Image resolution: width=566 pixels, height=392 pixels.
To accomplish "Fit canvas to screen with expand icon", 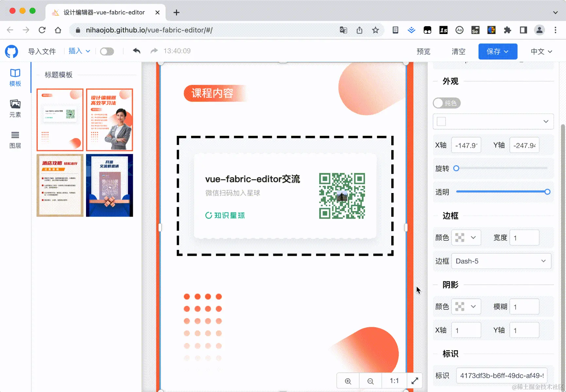I will tap(415, 381).
